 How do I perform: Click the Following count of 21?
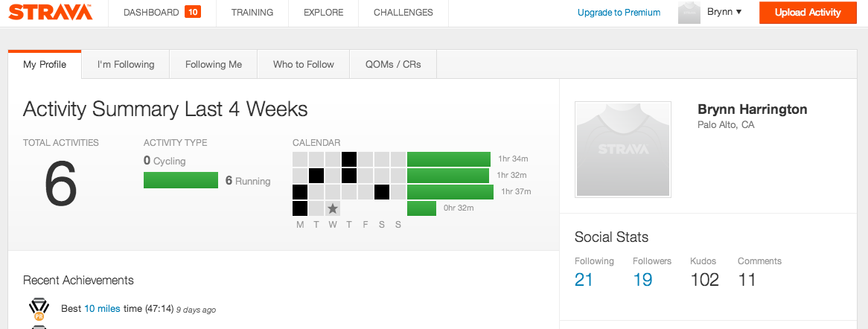584,280
